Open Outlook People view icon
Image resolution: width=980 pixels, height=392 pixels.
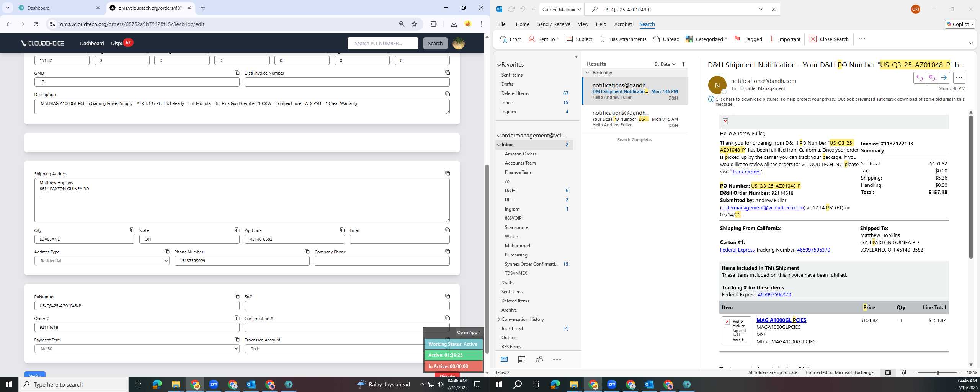coord(539,359)
